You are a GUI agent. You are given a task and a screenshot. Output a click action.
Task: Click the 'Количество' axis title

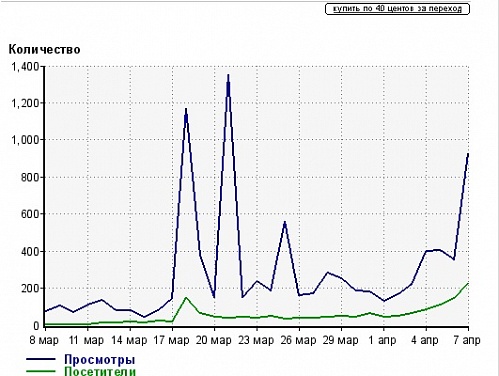[x=44, y=49]
